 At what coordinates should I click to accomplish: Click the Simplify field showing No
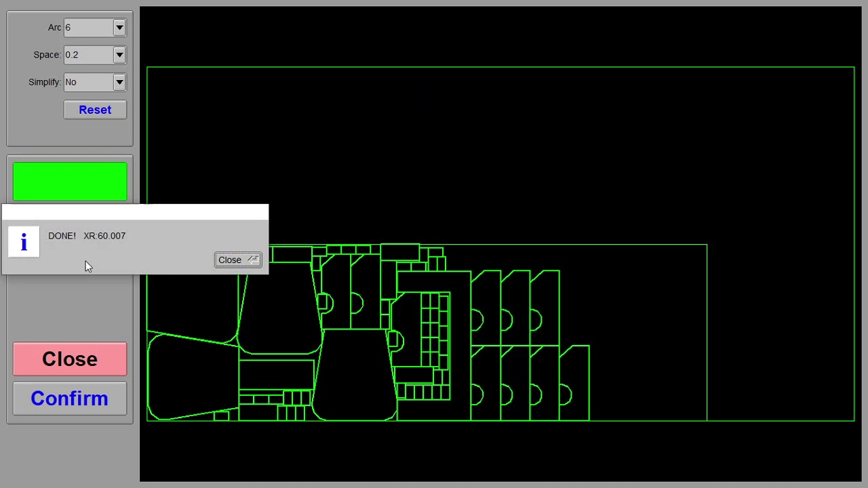[x=88, y=82]
